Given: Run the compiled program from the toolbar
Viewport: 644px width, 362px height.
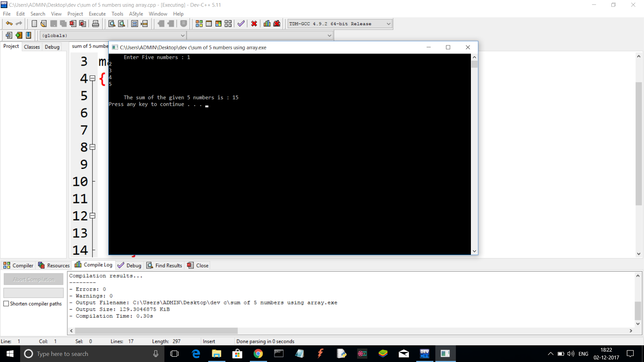Looking at the screenshot, I should coord(208,23).
